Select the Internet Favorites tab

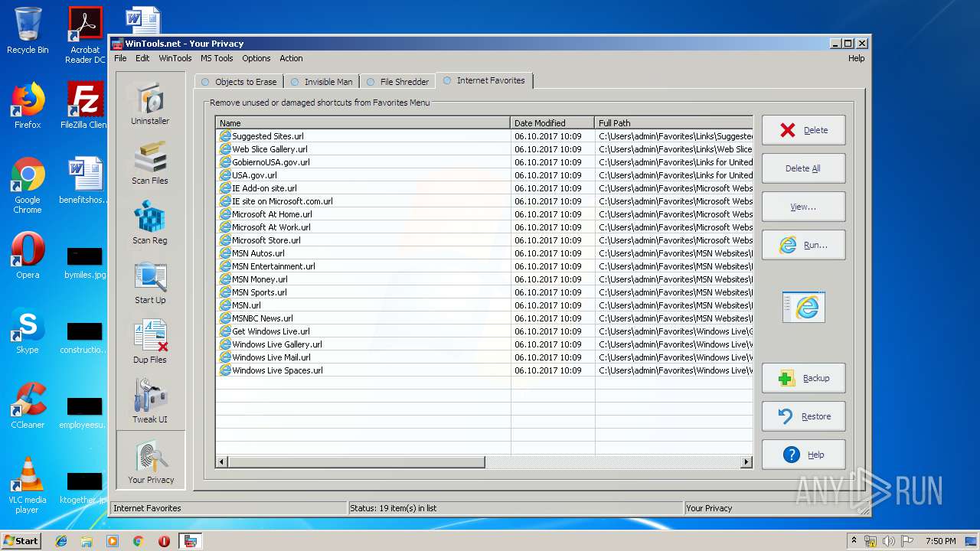484,80
